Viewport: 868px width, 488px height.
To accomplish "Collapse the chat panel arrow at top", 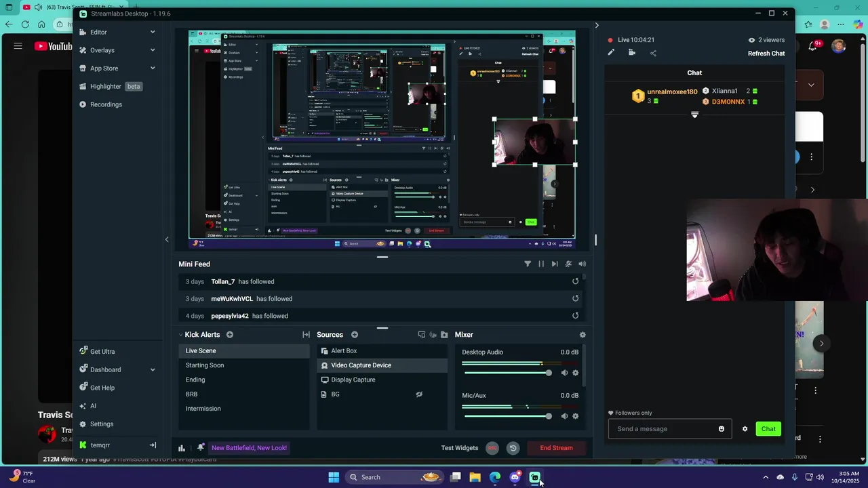I will click(597, 26).
